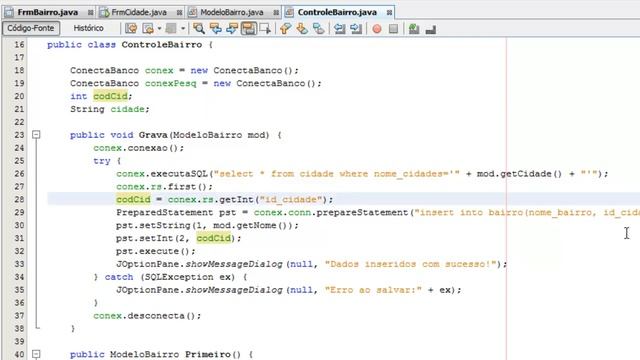Click "pst.execute();" on line 32
640x360 pixels.
[x=156, y=251]
